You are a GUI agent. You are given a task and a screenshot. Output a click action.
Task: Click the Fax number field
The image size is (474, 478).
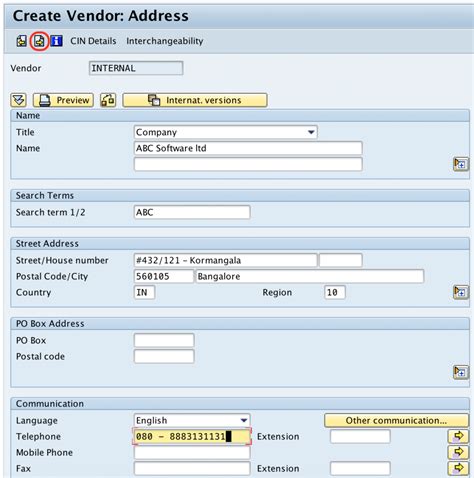pos(192,468)
